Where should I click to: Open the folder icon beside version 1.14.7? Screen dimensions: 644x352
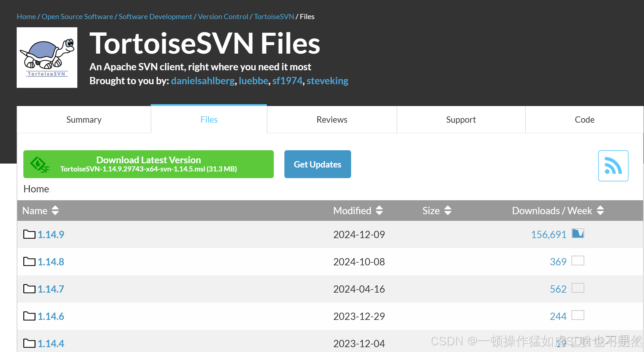point(29,288)
